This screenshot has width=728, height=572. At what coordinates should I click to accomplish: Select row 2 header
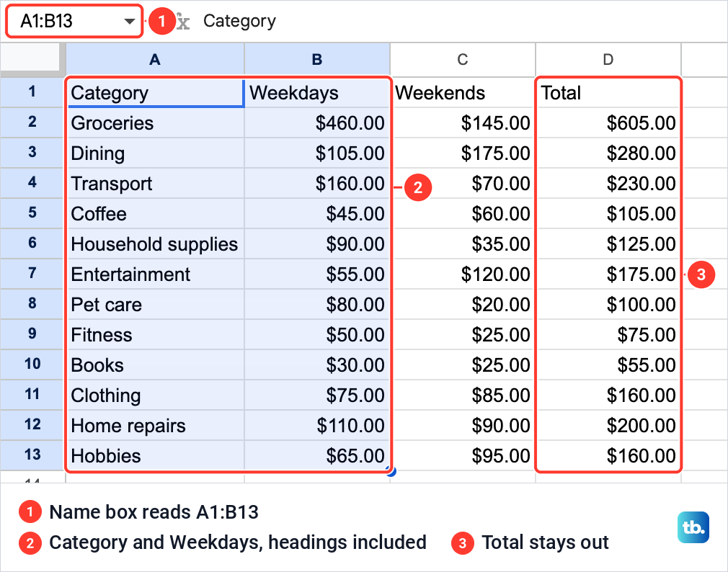[x=32, y=122]
